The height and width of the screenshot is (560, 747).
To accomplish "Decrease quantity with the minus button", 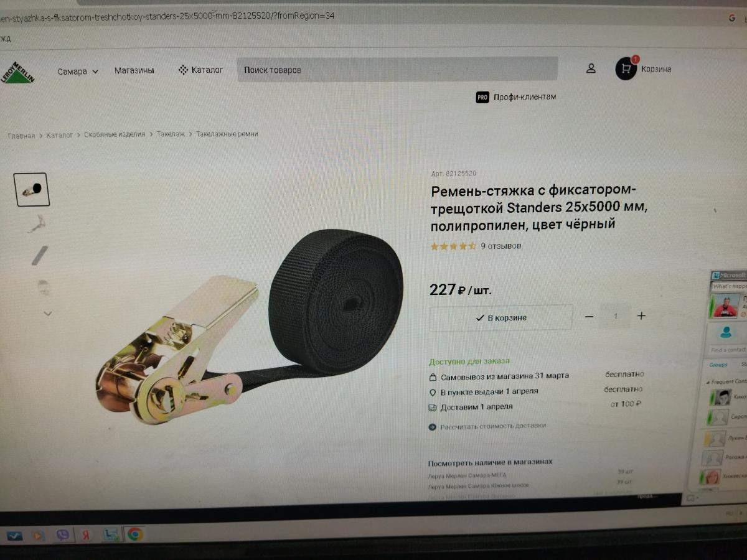I will coord(589,317).
